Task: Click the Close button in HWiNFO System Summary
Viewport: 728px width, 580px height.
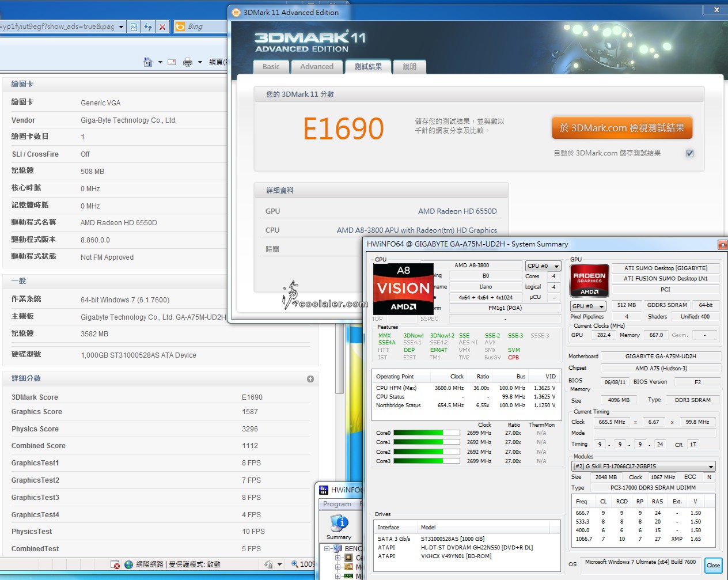Action: click(713, 565)
